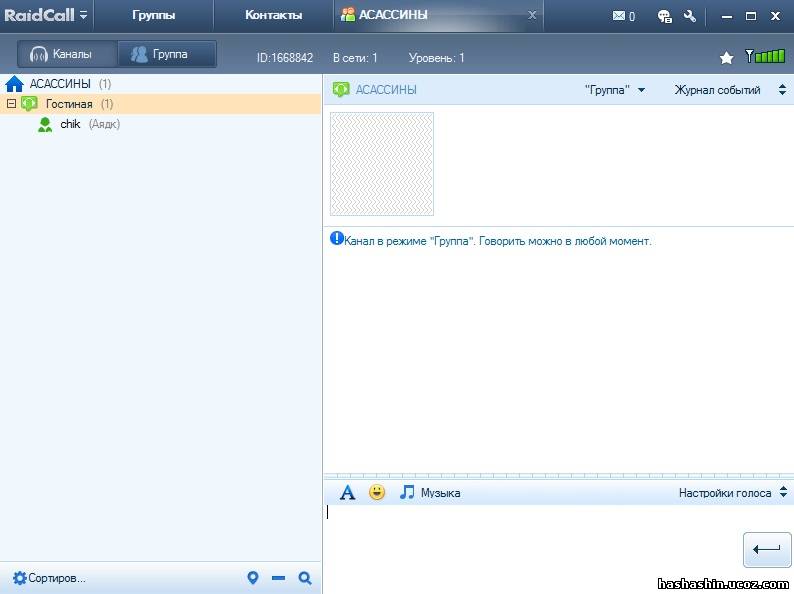Check the green signal strength indicator
This screenshot has height=594, width=794.
pyautogui.click(x=765, y=56)
